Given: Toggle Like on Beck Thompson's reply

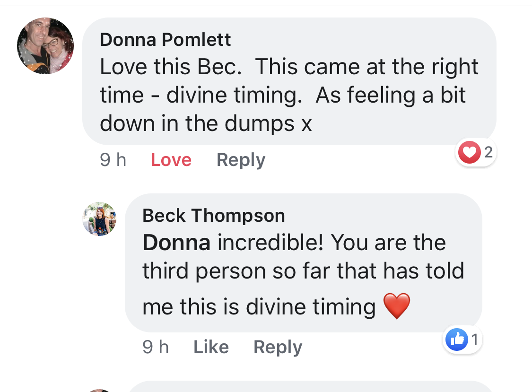Looking at the screenshot, I should (211, 347).
